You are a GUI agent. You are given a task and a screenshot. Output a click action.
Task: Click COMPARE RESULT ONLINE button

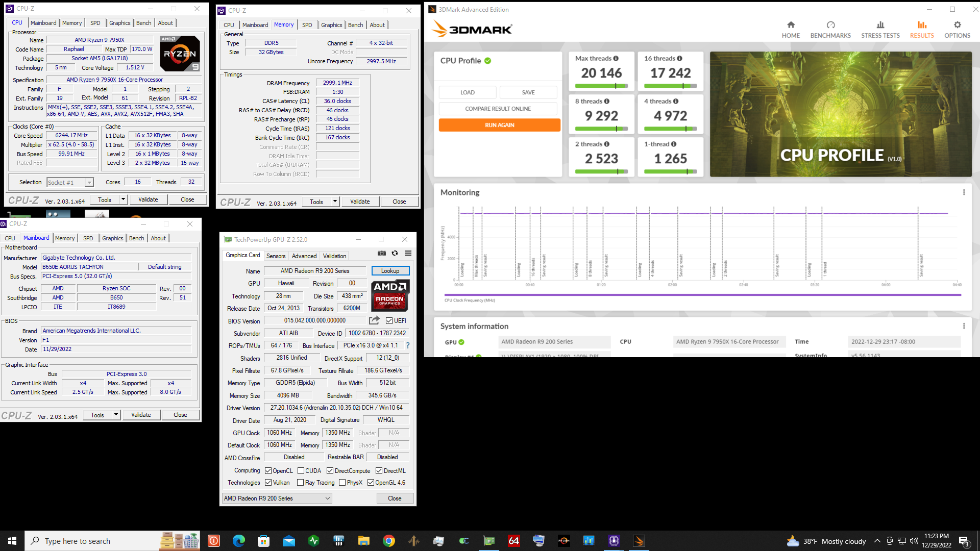click(x=498, y=109)
